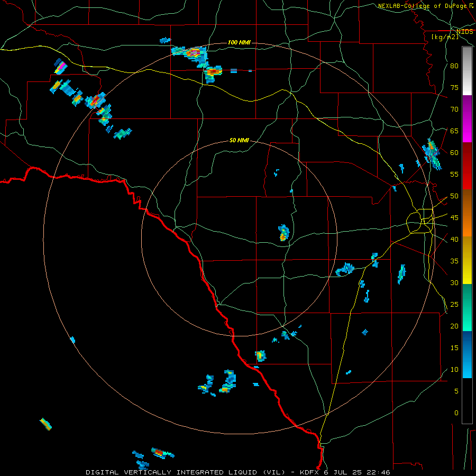This screenshot has width=476, height=476.
Task: Click the orange-brown segment of the color bar
Action: click(x=467, y=213)
